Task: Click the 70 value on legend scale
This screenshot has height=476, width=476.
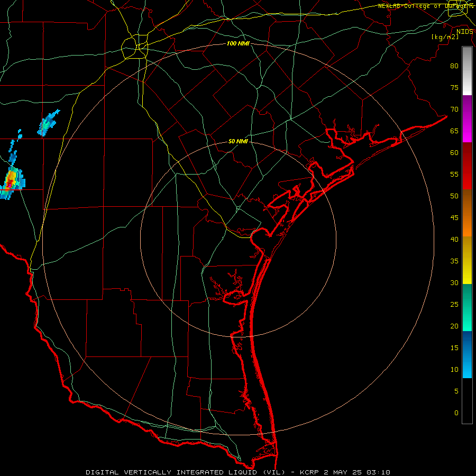Action: (454, 109)
